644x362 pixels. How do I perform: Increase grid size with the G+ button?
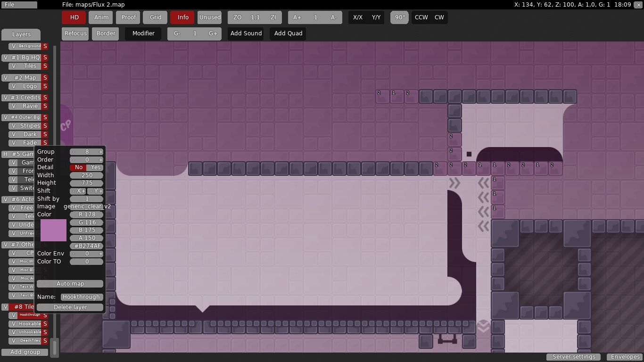(x=213, y=33)
